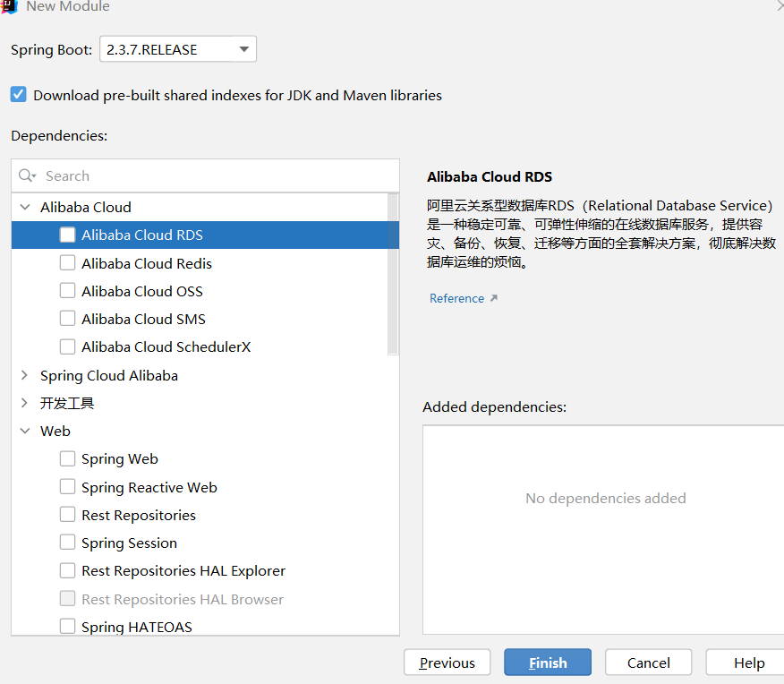The height and width of the screenshot is (684, 784).
Task: Click the external link arrow beside Reference
Action: point(494,298)
